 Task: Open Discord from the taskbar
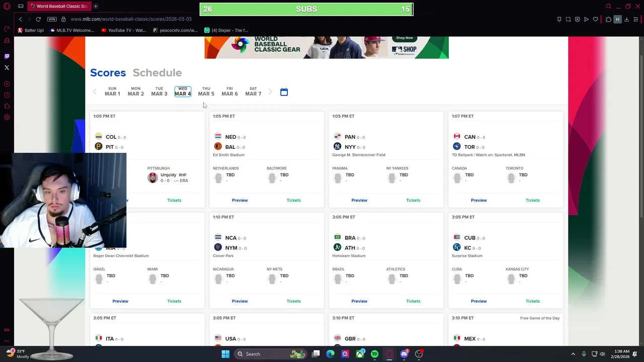click(x=404, y=354)
